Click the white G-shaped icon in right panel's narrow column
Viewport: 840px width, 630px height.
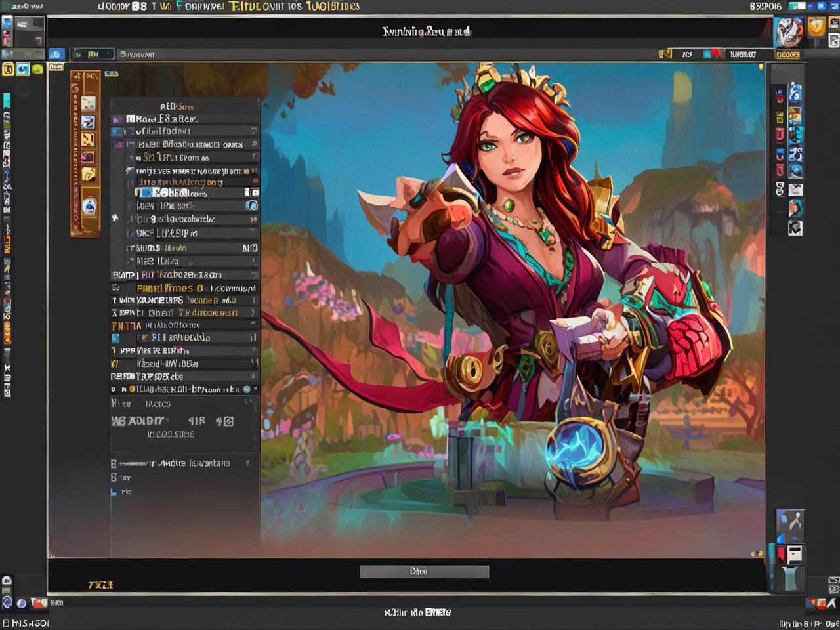[780, 190]
